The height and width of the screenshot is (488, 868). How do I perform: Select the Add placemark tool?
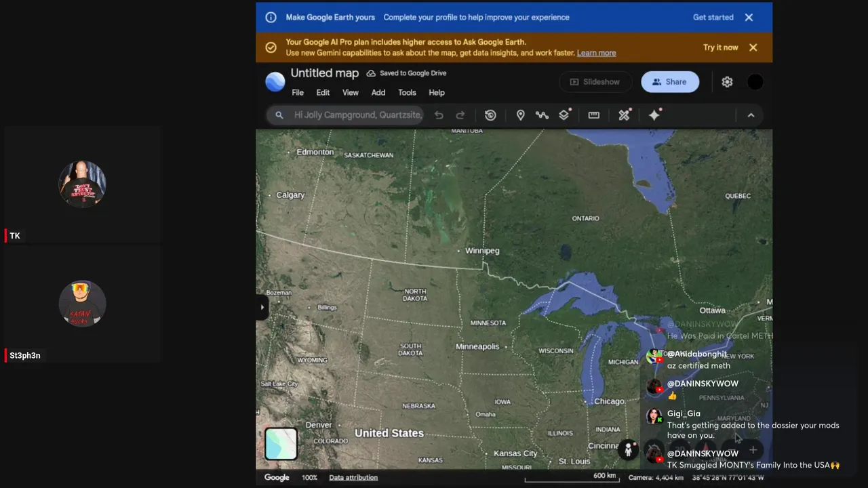tap(520, 115)
